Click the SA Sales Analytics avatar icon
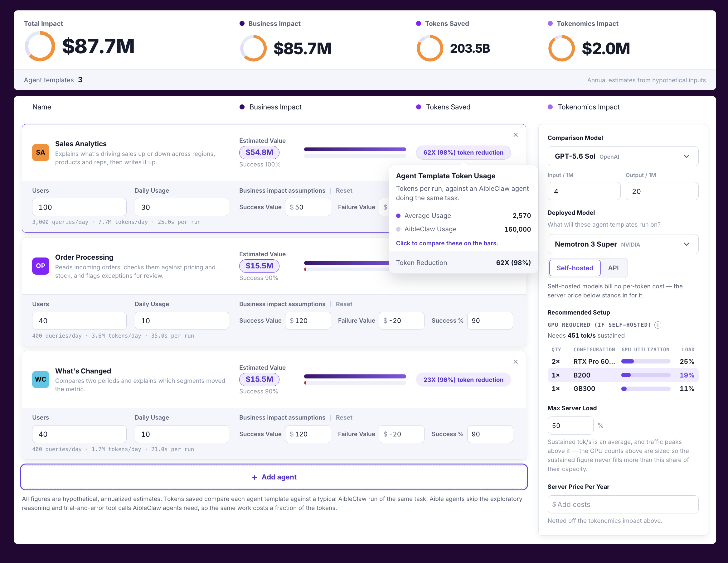This screenshot has width=728, height=563. pos(40,152)
